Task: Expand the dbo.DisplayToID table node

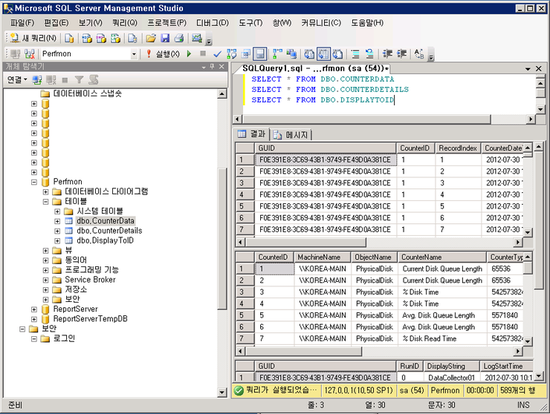Action: 57,241
